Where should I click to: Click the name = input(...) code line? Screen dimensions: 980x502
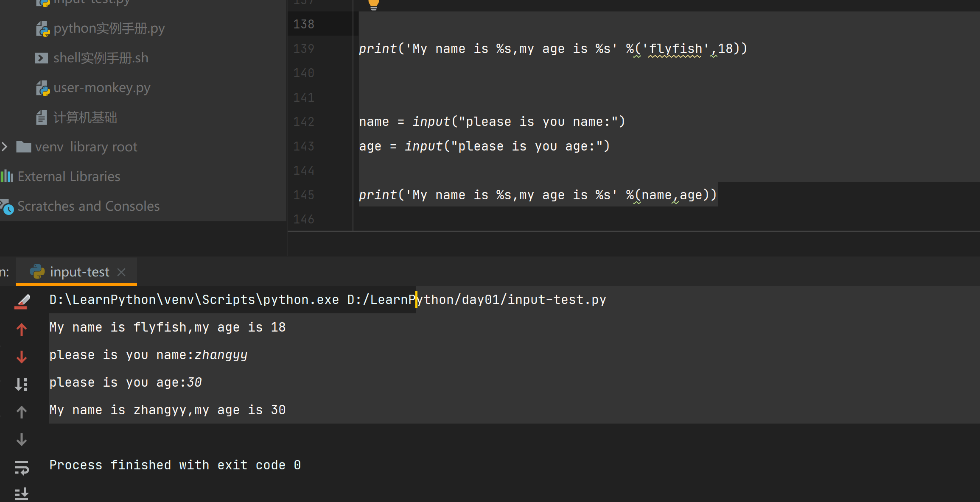click(492, 122)
